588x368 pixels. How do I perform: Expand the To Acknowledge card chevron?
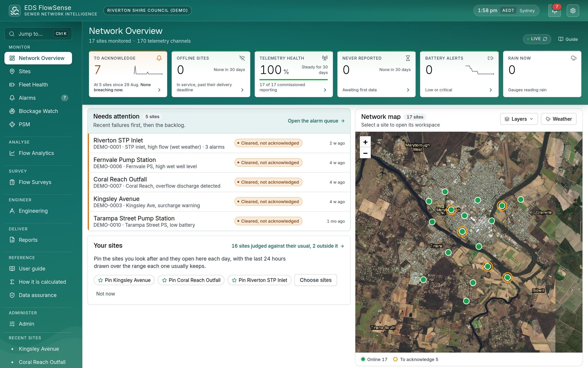point(159,90)
